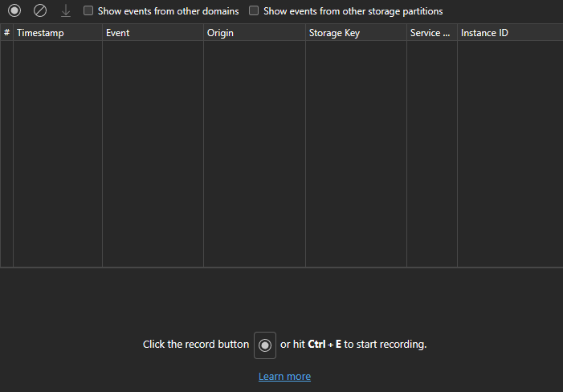Sort by the Event column header

[153, 33]
